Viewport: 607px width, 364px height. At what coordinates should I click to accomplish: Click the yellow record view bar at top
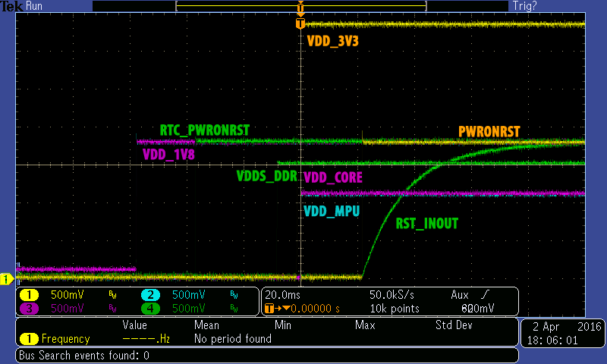pyautogui.click(x=300, y=6)
